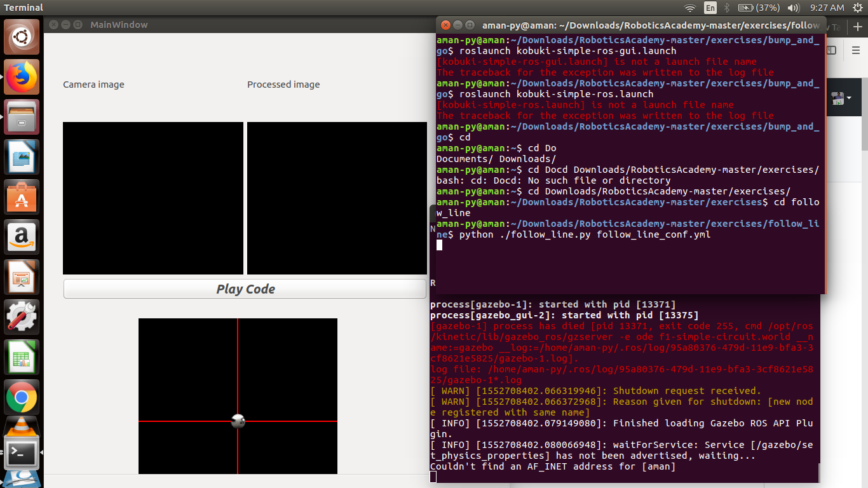The height and width of the screenshot is (488, 868).
Task: Expand the video thumbnail dropdown in Firefox
Action: click(849, 97)
